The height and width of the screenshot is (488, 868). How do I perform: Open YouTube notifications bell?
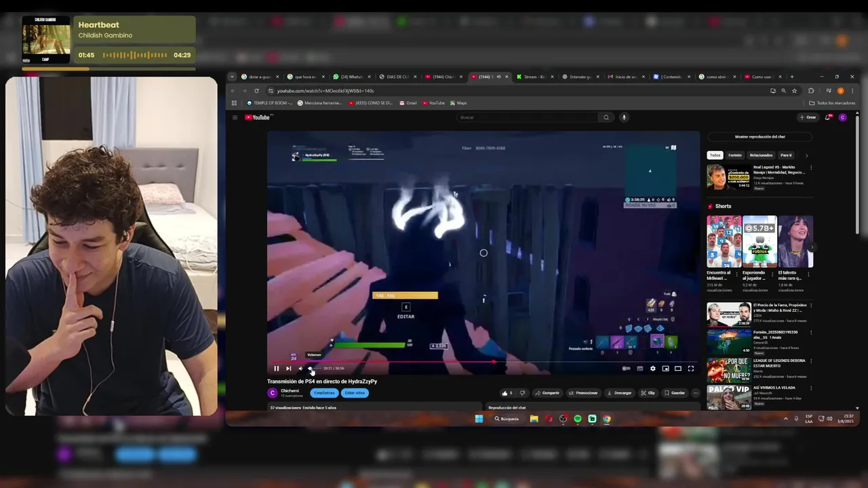(828, 117)
